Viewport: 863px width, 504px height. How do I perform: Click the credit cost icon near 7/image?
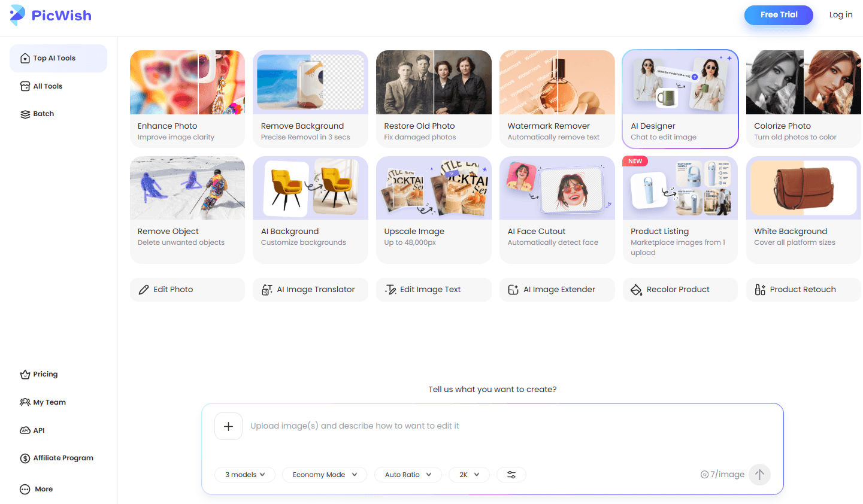click(x=704, y=475)
